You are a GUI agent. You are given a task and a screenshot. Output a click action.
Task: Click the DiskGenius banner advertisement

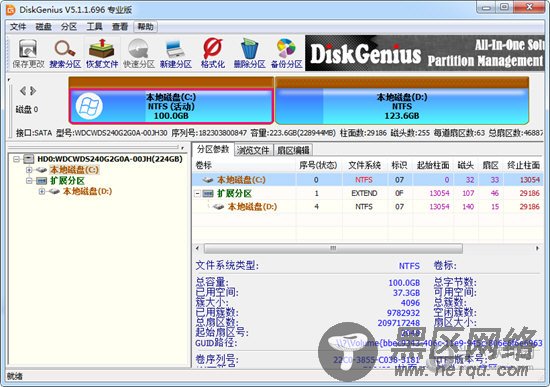pyautogui.click(x=425, y=53)
